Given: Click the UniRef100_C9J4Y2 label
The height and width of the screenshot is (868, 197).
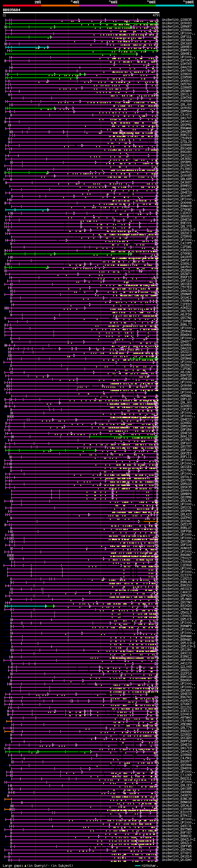Looking at the screenshot, I should 177,115.
